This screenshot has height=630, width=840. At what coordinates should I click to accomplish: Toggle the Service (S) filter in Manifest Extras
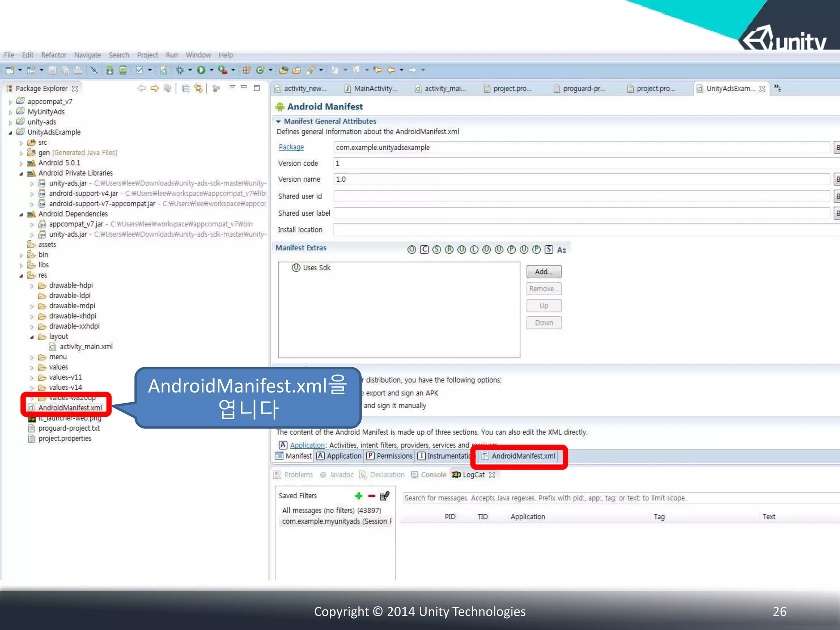point(437,250)
